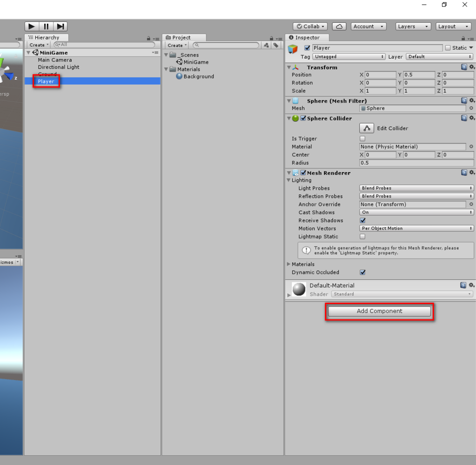
Task: Click the Pause button in toolbar
Action: [46, 27]
